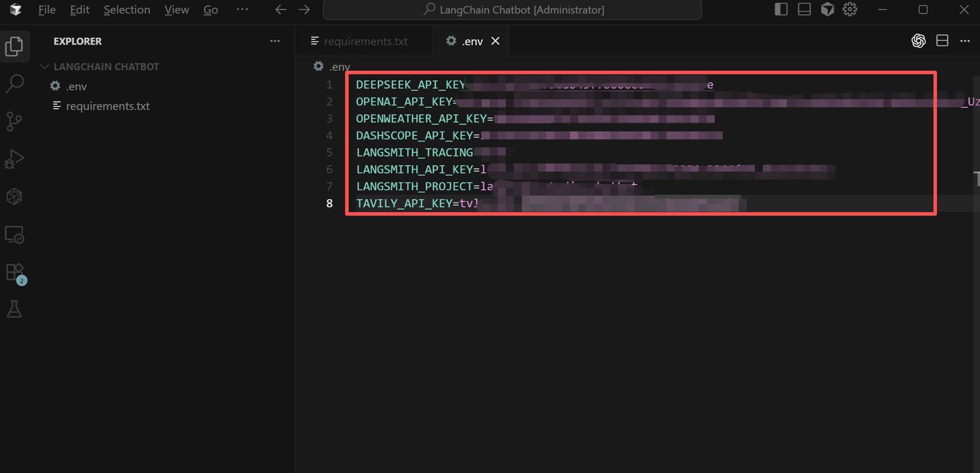Select requirements.txt in the file tree
980x473 pixels.
tap(108, 106)
